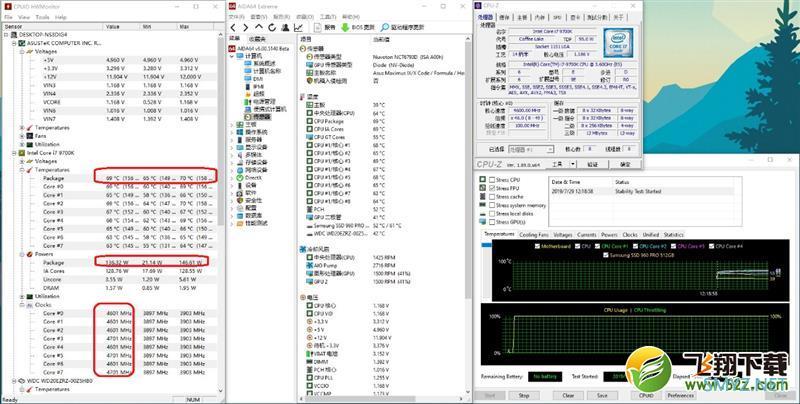The image size is (800, 404).
Task: Uncheck the Stress FPU checkbox
Action: (492, 188)
